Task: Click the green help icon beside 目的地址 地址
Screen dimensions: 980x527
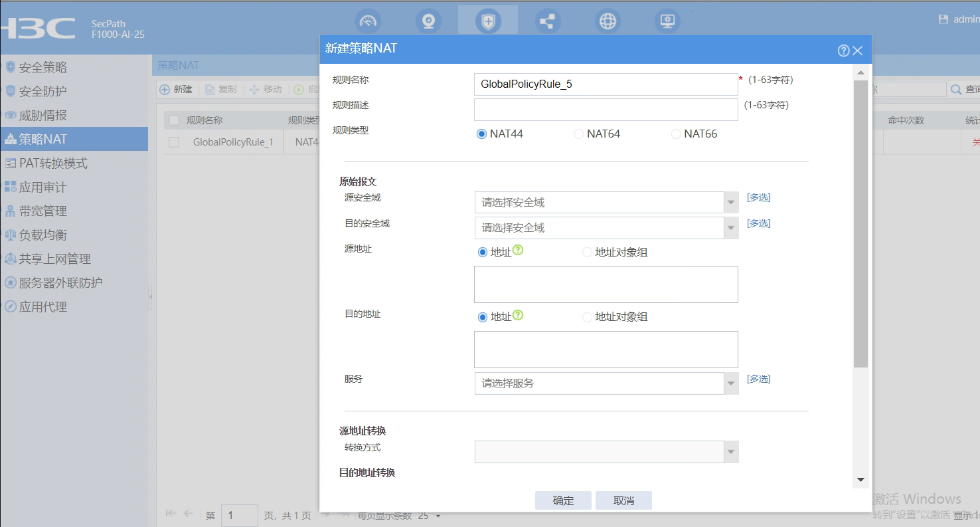Action: tap(519, 315)
